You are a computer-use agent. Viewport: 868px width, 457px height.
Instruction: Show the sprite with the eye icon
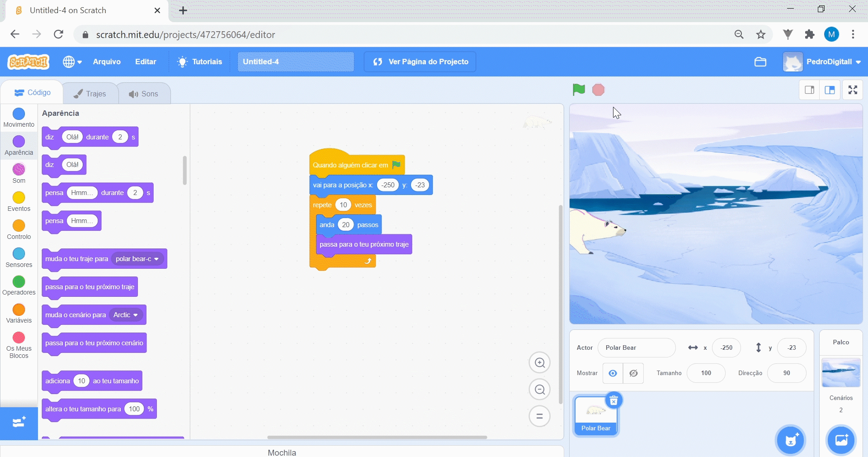(613, 373)
